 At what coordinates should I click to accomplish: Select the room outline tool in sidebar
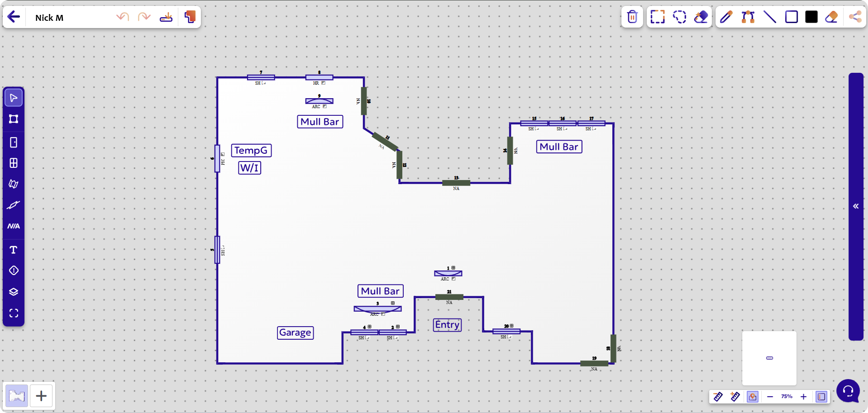coord(14,119)
